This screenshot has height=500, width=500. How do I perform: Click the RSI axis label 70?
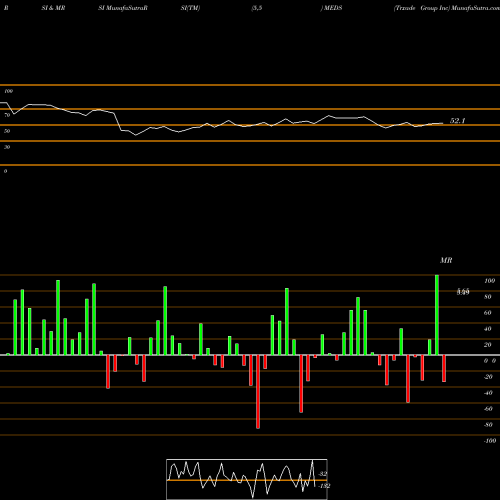7,115
